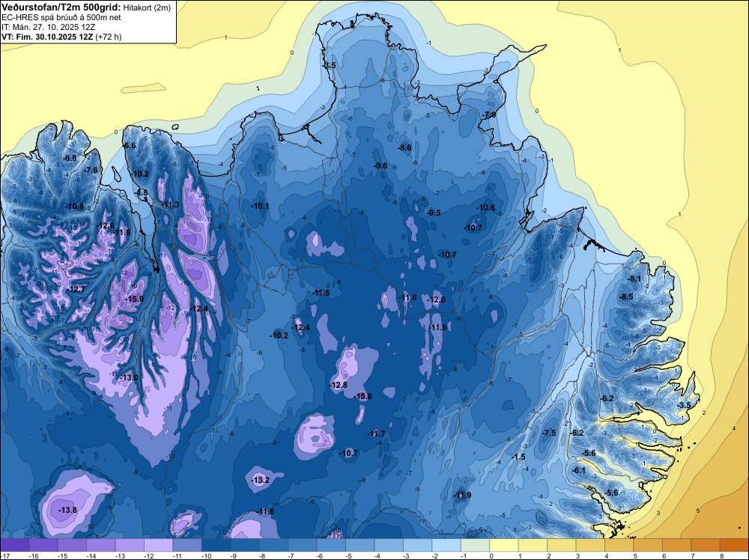Click the '-15' legend scale label
Image resolution: width=749 pixels, height=560 pixels.
[63, 556]
